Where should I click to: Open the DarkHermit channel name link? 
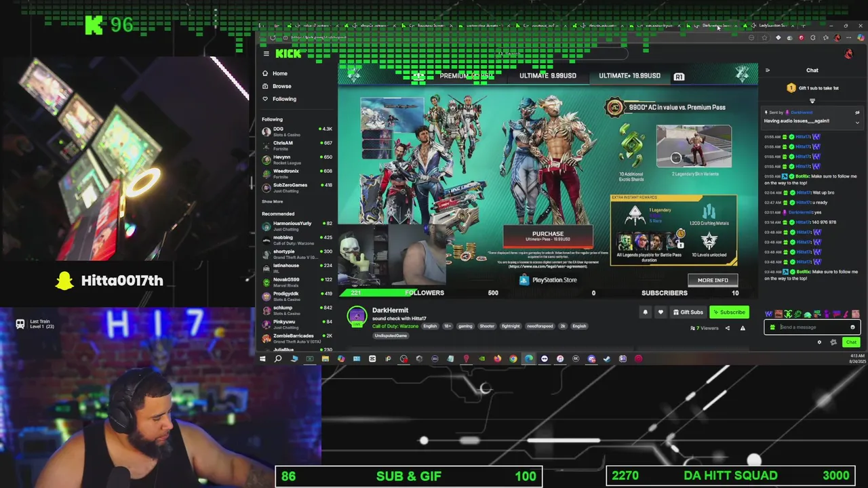pos(390,310)
